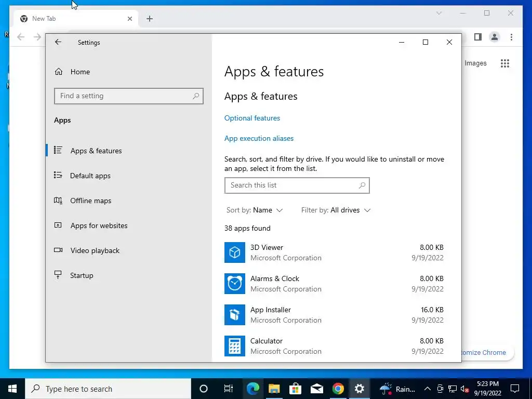Open Google apps grid in Chrome
Screen dimensions: 532x399
tap(505, 63)
